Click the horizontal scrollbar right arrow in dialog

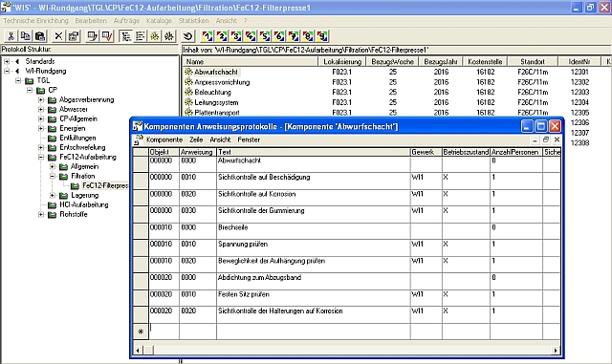click(556, 351)
